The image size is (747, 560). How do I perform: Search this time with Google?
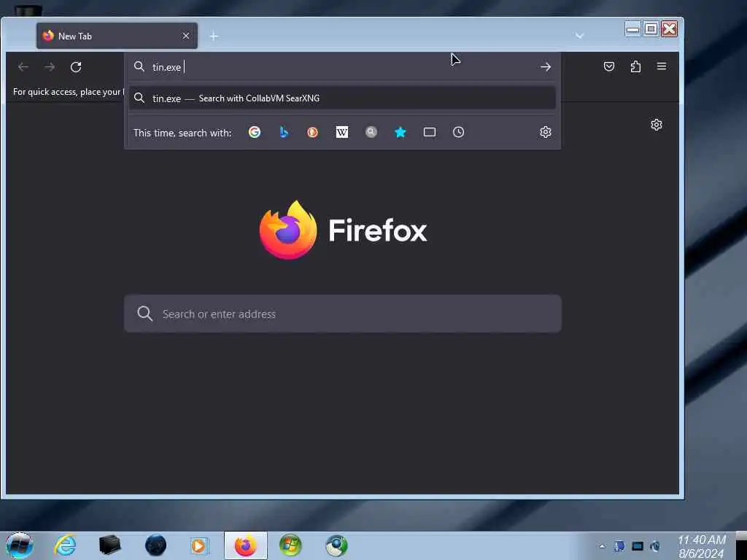click(255, 132)
